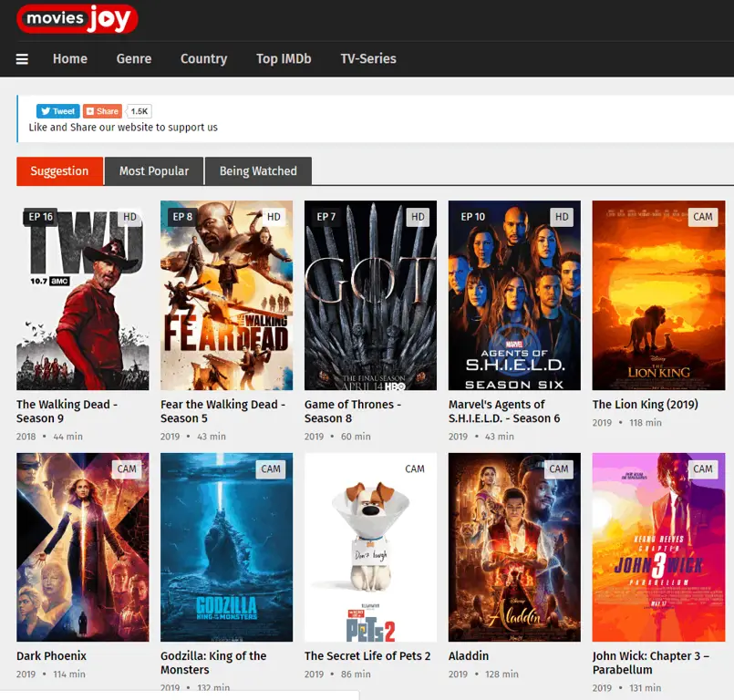This screenshot has height=700, width=734.
Task: Click HD badge on Walking Dead poster
Action: click(x=129, y=217)
